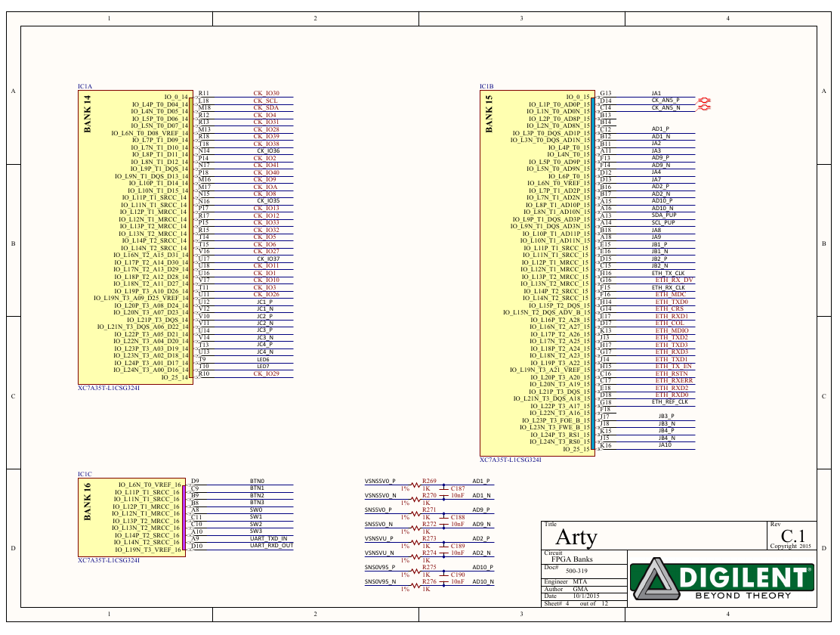Click the CK_IO29 net label
840x635 pixels.
[266, 373]
